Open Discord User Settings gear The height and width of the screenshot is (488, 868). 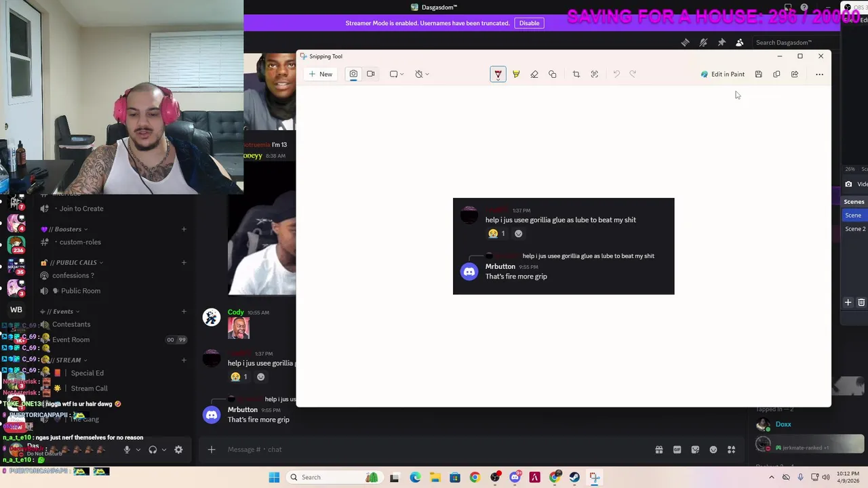(x=178, y=449)
